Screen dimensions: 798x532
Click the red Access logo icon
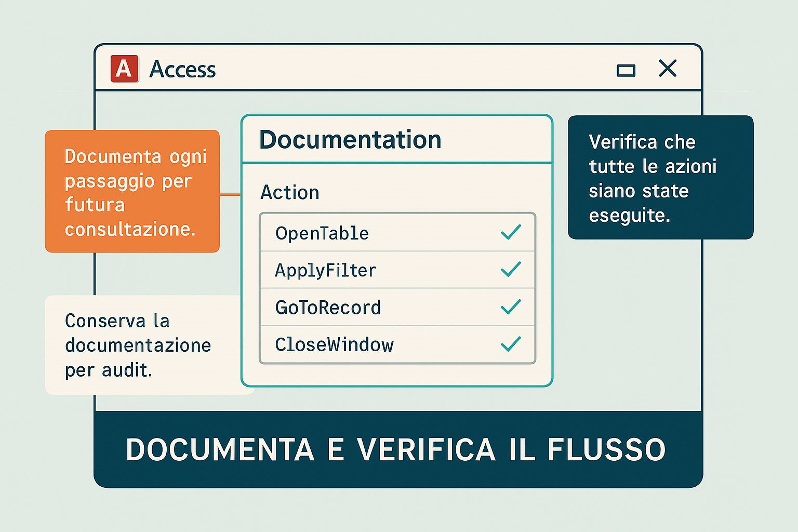pyautogui.click(x=124, y=69)
